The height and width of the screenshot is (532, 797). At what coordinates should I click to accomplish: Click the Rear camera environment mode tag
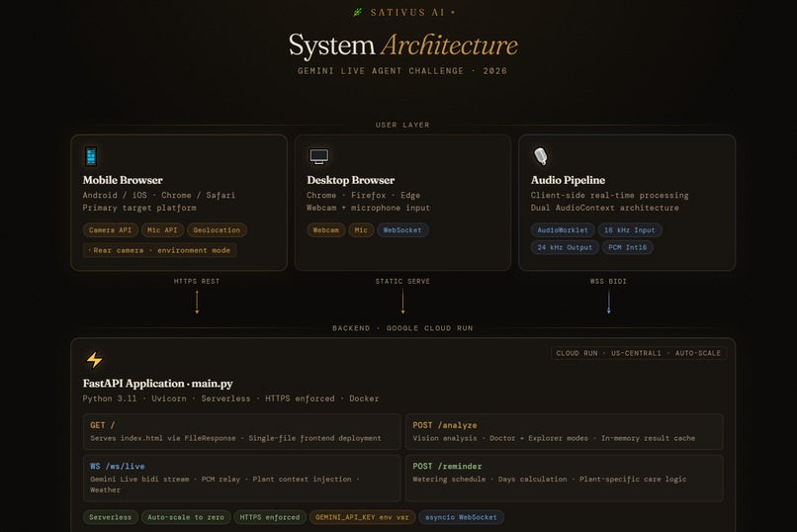click(x=159, y=250)
